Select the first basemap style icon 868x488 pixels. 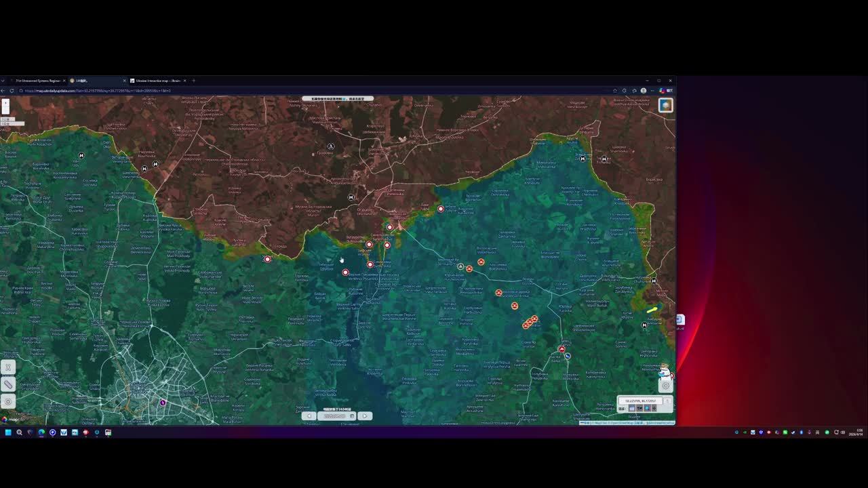[x=632, y=409]
